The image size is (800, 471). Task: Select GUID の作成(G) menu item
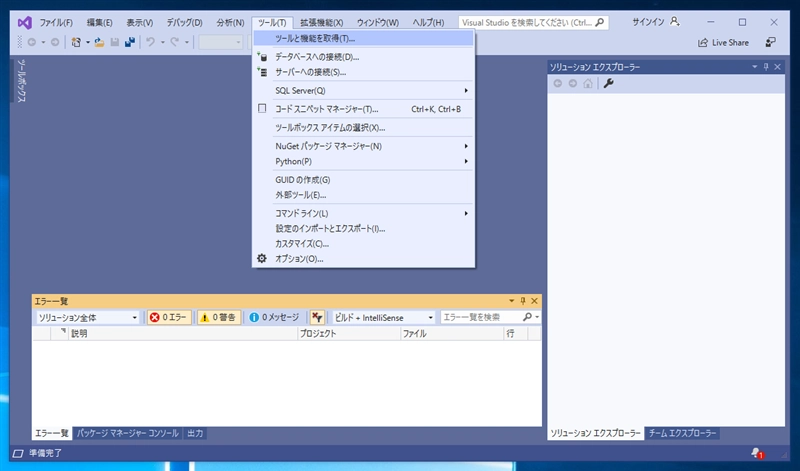(364, 180)
